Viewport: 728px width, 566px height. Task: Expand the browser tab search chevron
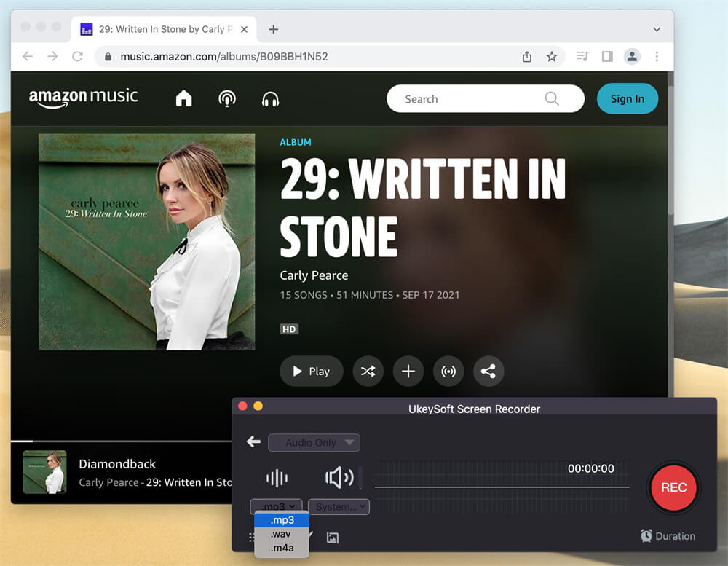tap(657, 29)
